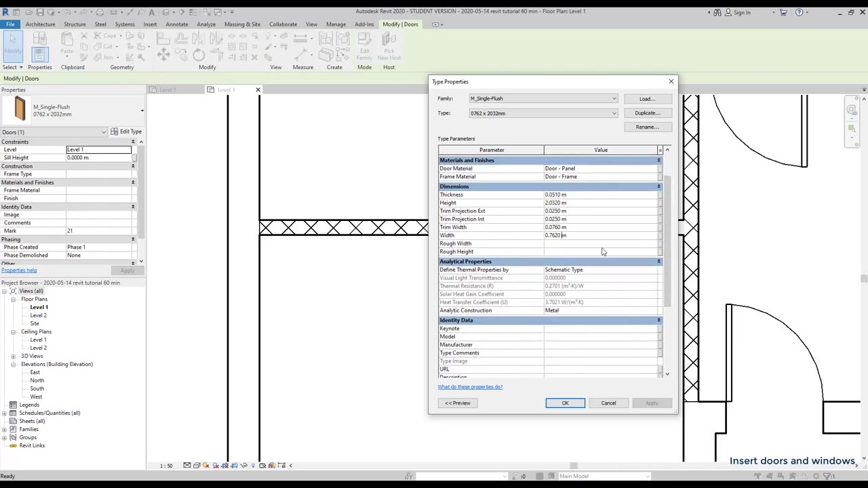Click the Open folder icon in quick access toolbar

tap(28, 12)
